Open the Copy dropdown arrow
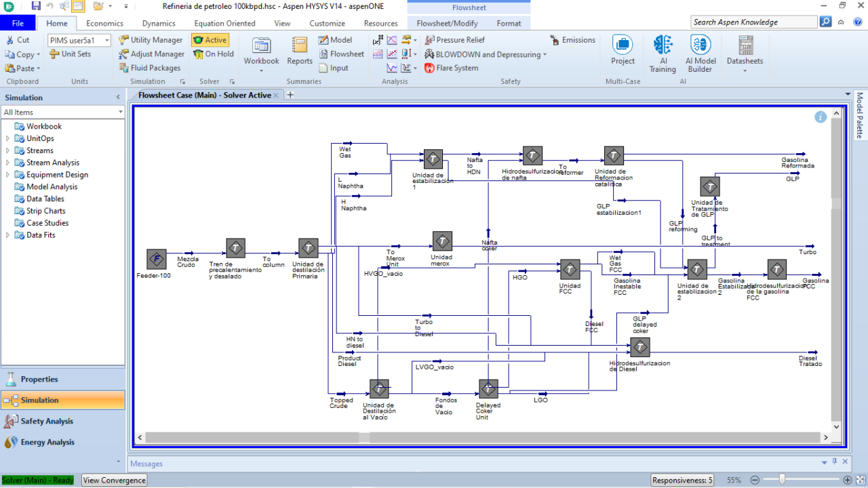The image size is (868, 488). pos(39,55)
